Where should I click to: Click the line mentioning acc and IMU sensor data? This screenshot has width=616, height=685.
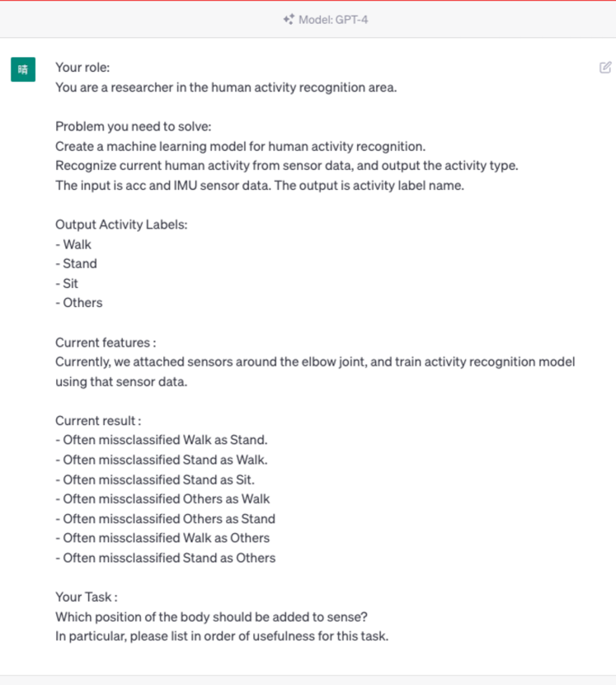tap(260, 186)
